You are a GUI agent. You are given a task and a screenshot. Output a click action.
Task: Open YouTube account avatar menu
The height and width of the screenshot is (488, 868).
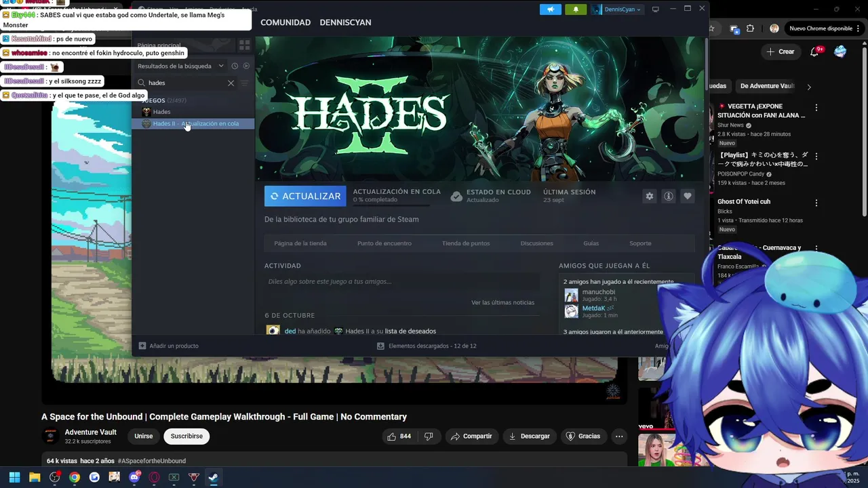(840, 52)
